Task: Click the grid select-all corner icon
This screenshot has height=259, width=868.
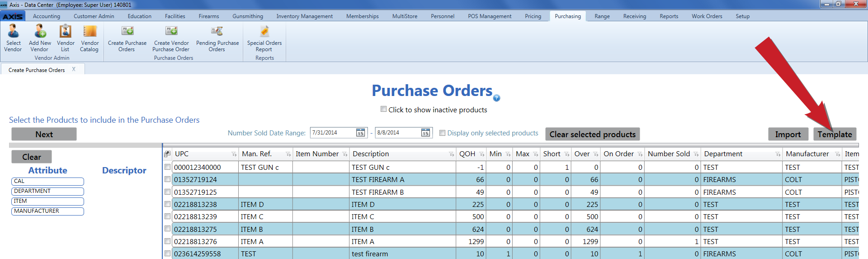Action: tap(167, 154)
